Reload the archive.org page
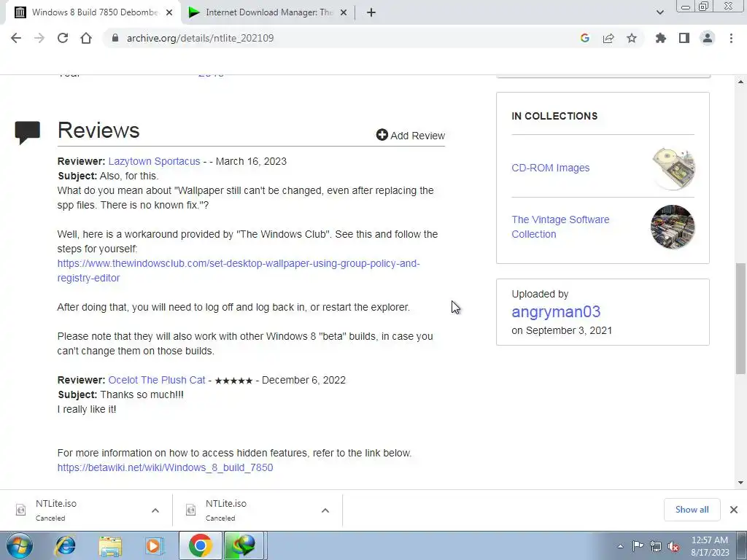Image resolution: width=747 pixels, height=560 pixels. coord(63,38)
